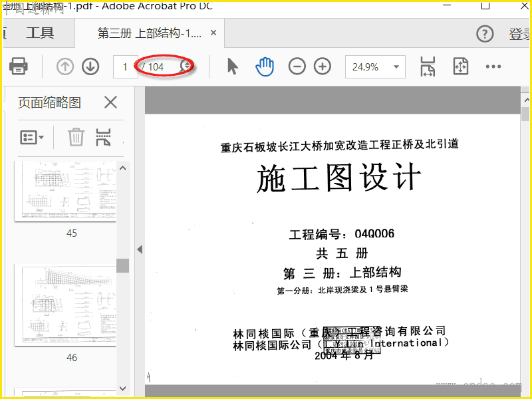Close the 页面缩略图 panel
532x399 pixels.
(110, 102)
